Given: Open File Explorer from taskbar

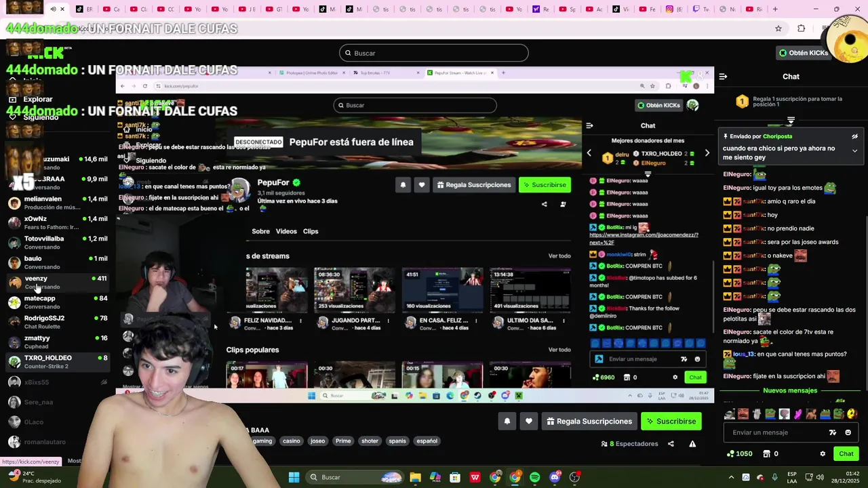Looking at the screenshot, I should [x=415, y=477].
